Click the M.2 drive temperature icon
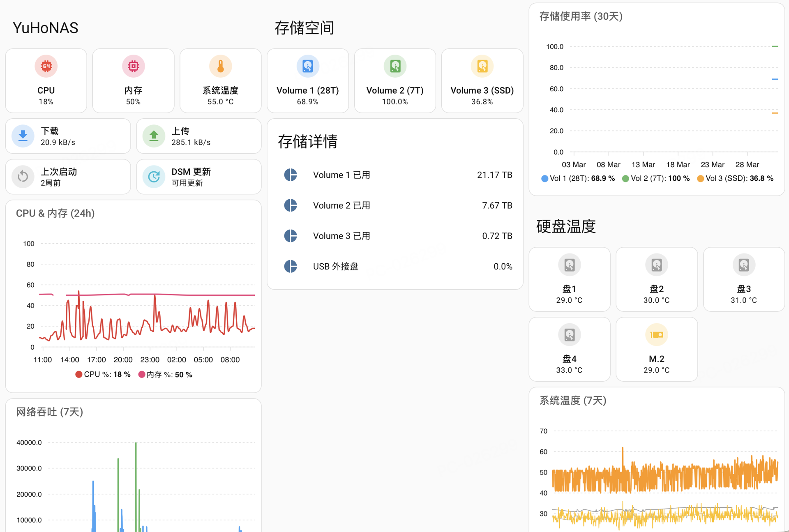 point(656,335)
